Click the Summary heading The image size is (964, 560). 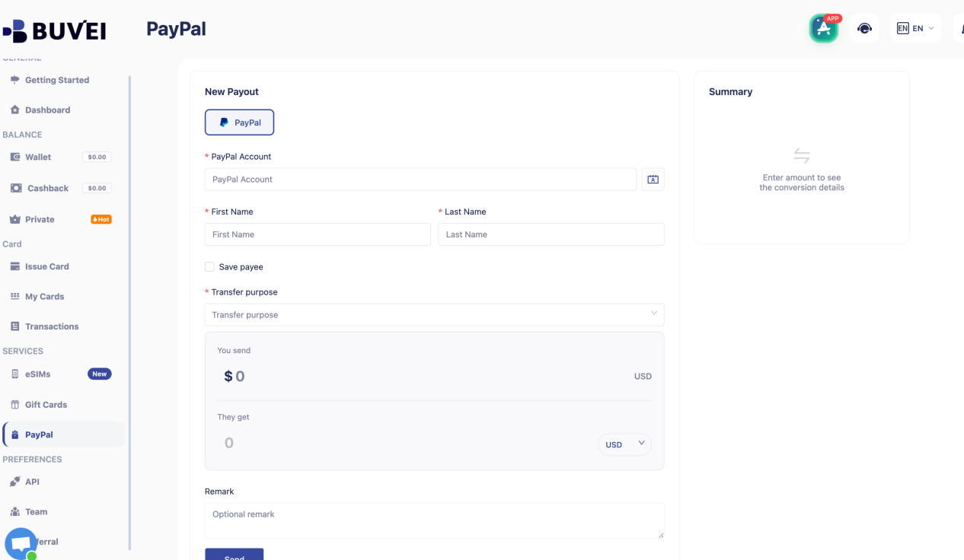[x=730, y=91]
